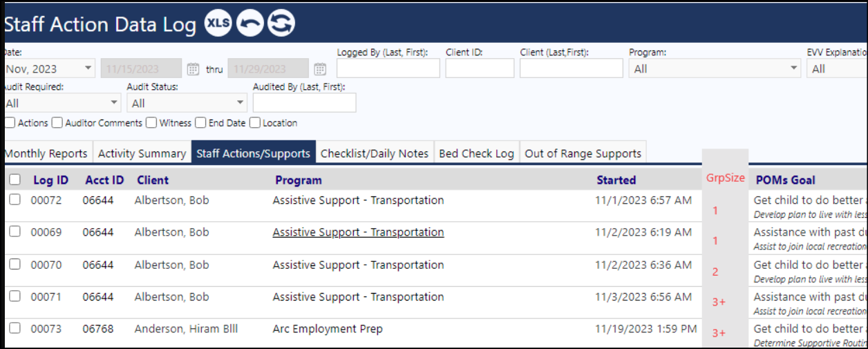
Task: Open the start date calendar icon
Action: point(194,69)
